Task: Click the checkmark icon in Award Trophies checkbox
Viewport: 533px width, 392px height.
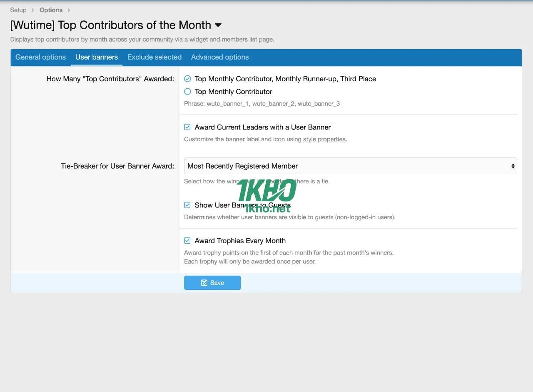Action: tap(187, 240)
